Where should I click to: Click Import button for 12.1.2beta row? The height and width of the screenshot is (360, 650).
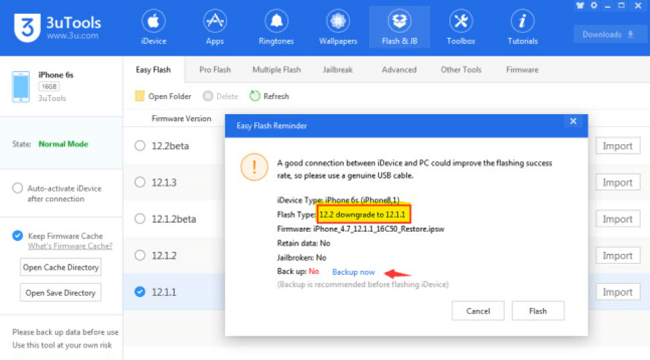pos(618,219)
